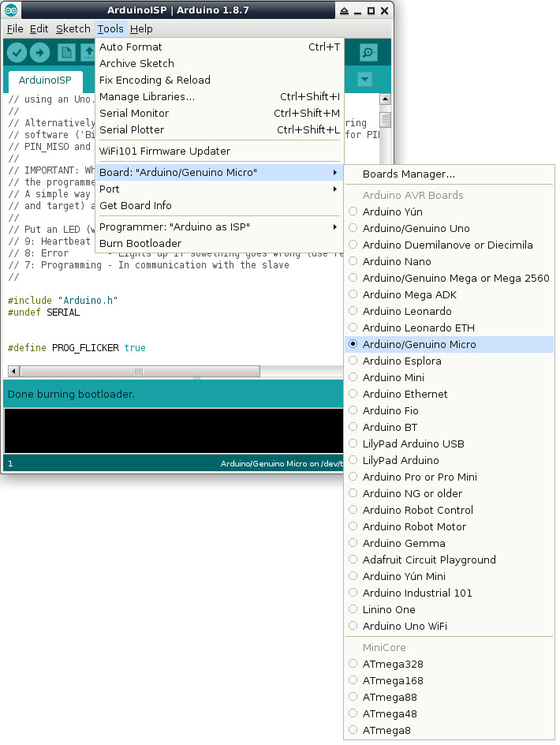560x745 pixels.
Task: Select the Arduino Robot Control board
Action: pos(449,511)
